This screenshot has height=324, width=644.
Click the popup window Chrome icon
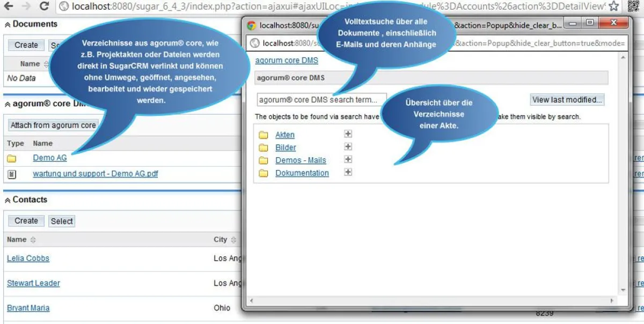pyautogui.click(x=251, y=25)
